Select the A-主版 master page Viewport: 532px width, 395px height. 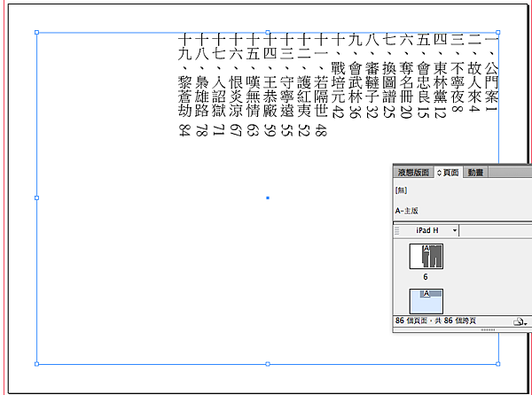click(406, 211)
